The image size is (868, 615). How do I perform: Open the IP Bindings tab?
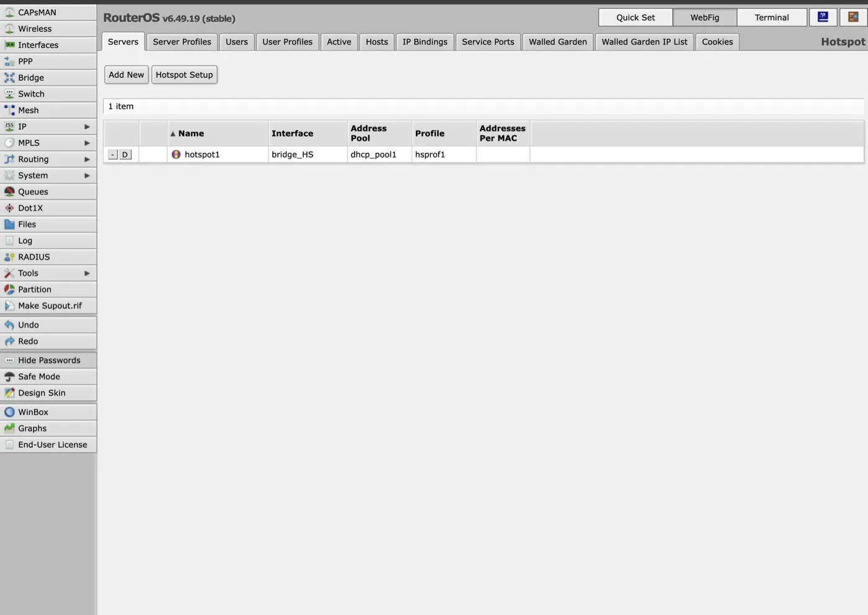425,42
